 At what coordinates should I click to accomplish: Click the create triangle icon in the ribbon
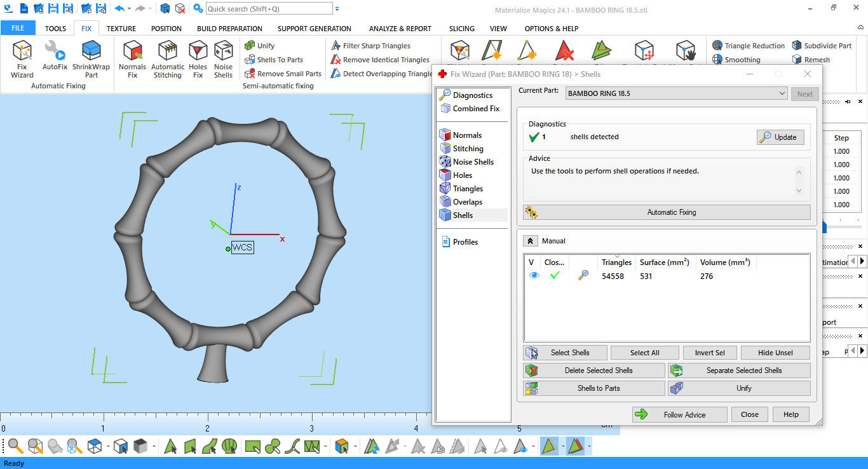pyautogui.click(x=527, y=50)
